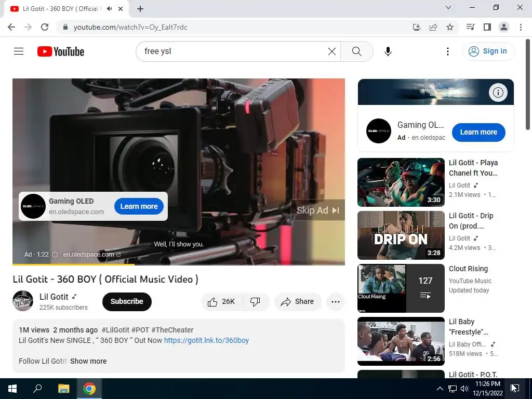Viewport: 532px width, 399px height.
Task: Expand description with Show more
Action: tap(88, 361)
